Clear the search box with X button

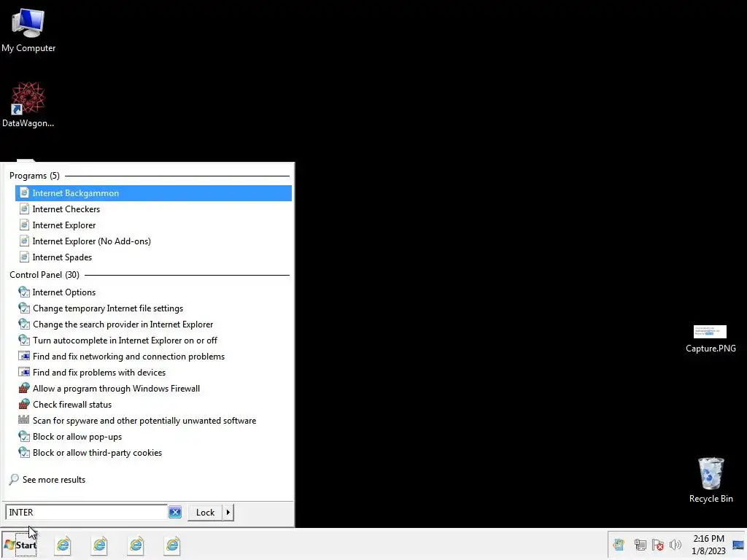[175, 513]
